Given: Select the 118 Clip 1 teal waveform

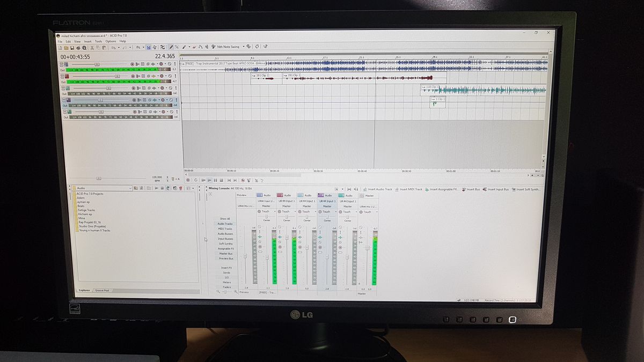Looking at the screenshot, I should pyautogui.click(x=483, y=90).
